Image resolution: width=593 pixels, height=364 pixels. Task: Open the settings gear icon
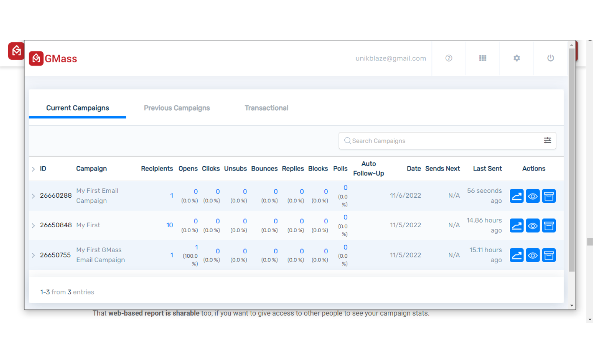click(x=516, y=58)
